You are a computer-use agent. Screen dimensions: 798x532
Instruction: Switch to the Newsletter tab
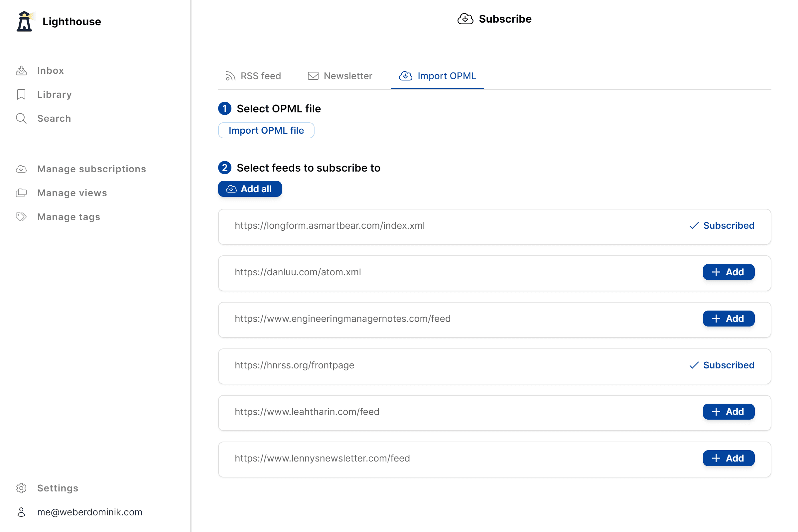point(339,76)
